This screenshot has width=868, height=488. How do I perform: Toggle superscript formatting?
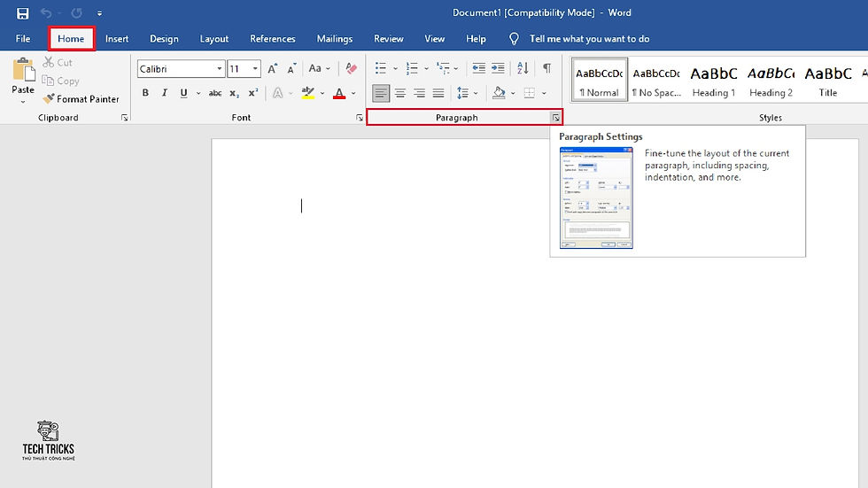[x=253, y=93]
